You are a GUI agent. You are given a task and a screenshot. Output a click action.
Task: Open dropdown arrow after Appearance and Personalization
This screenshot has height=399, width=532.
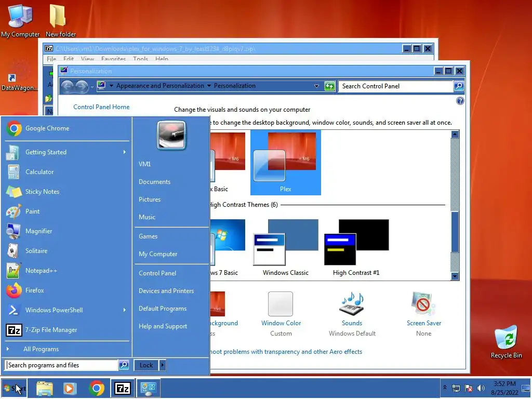[209, 86]
